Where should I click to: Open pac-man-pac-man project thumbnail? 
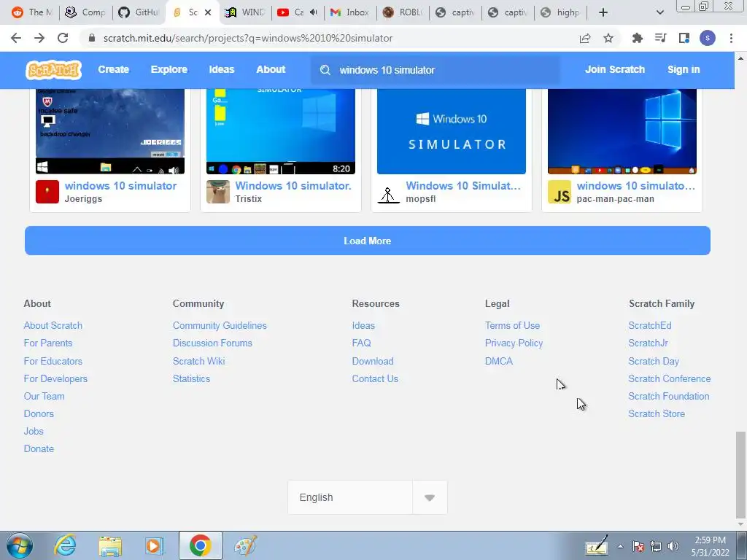[x=622, y=131]
